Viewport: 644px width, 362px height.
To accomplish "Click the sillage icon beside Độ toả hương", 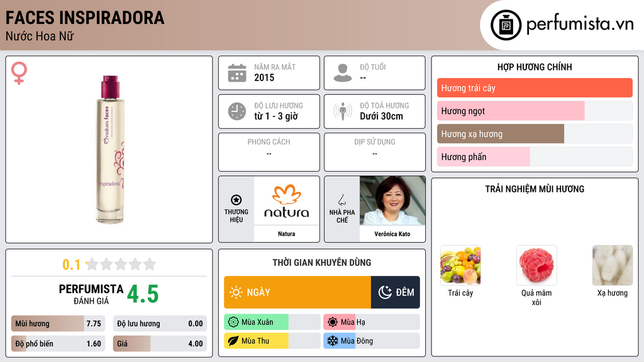I will (343, 111).
